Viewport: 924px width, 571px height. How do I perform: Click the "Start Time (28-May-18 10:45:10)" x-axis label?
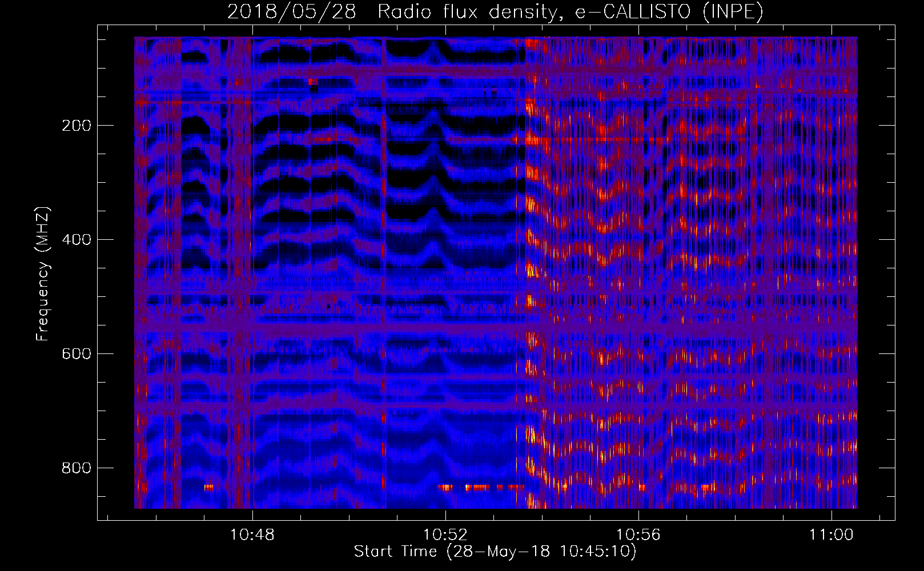tap(495, 552)
